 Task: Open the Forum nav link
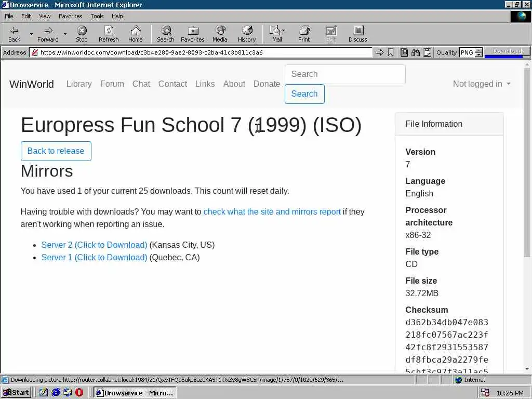pos(112,84)
